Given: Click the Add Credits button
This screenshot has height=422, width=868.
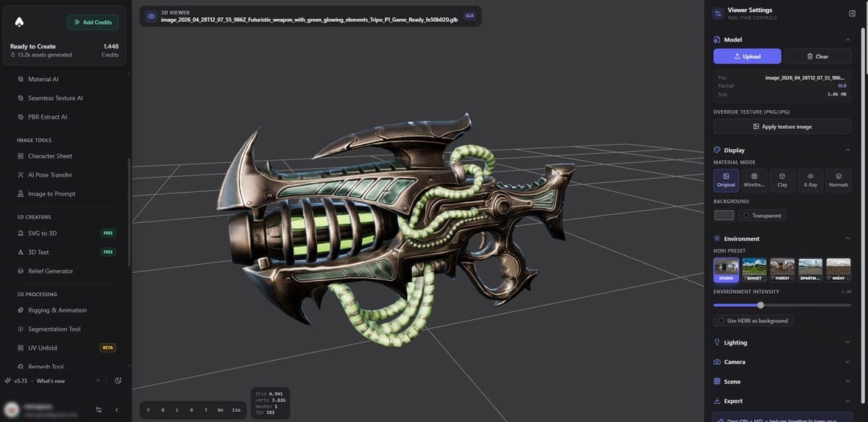Looking at the screenshot, I should [x=93, y=22].
